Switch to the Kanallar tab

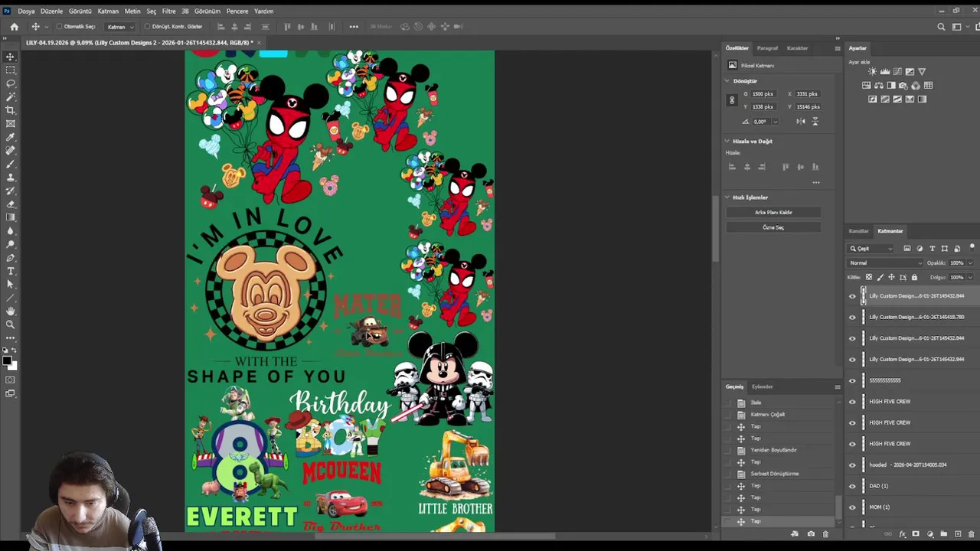point(858,231)
